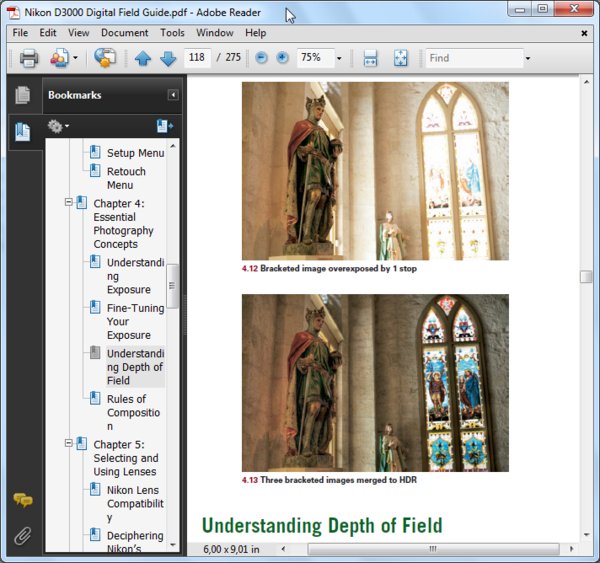The height and width of the screenshot is (563, 600).
Task: Go to previous page with the up arrow
Action: pos(143,58)
